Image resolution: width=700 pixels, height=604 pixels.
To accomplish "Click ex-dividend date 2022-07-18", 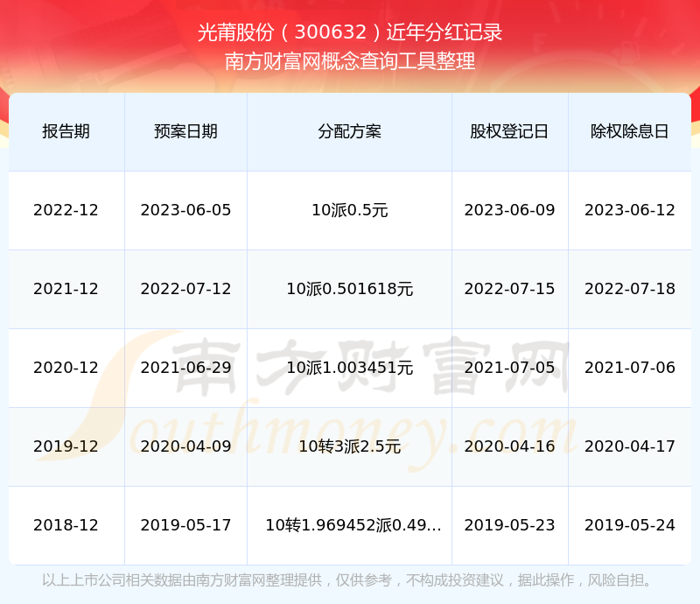I will (629, 289).
